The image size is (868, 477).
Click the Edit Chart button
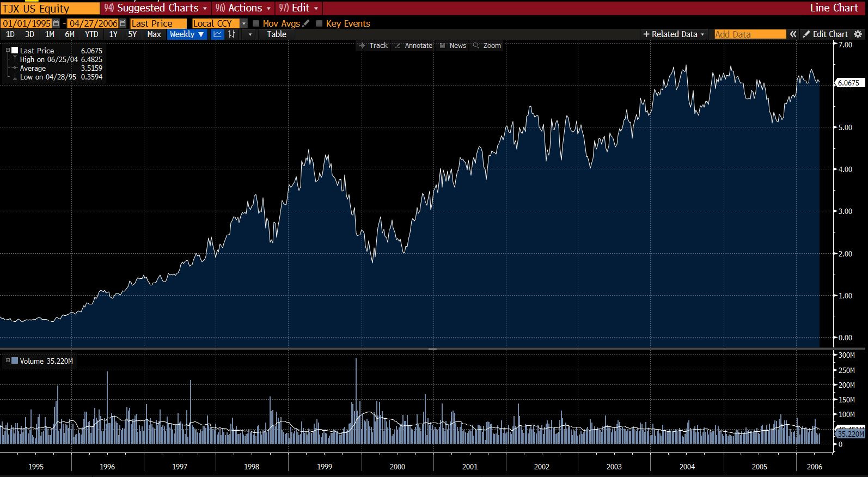(826, 34)
